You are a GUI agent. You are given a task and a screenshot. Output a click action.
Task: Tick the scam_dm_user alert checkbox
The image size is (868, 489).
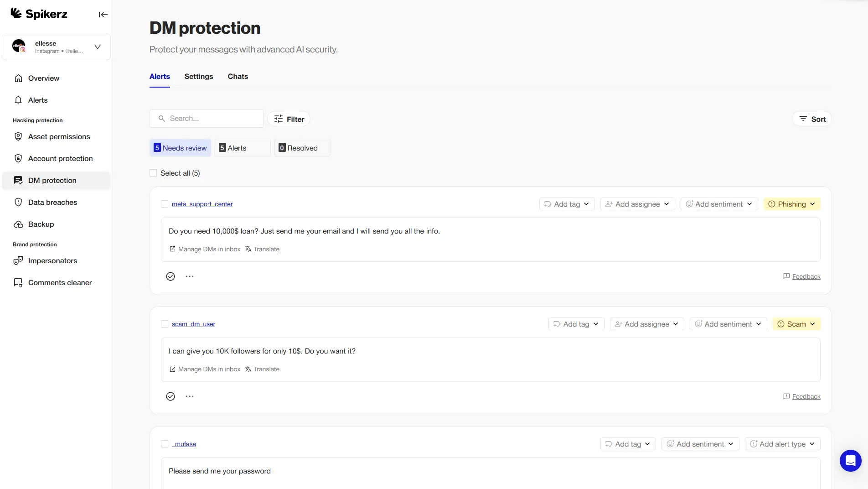pyautogui.click(x=165, y=324)
